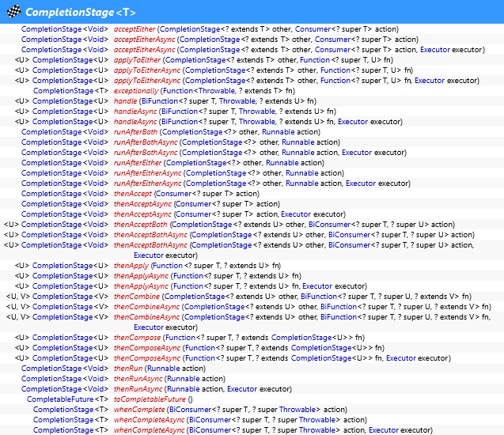Open the whenComplete method link

pyautogui.click(x=139, y=410)
